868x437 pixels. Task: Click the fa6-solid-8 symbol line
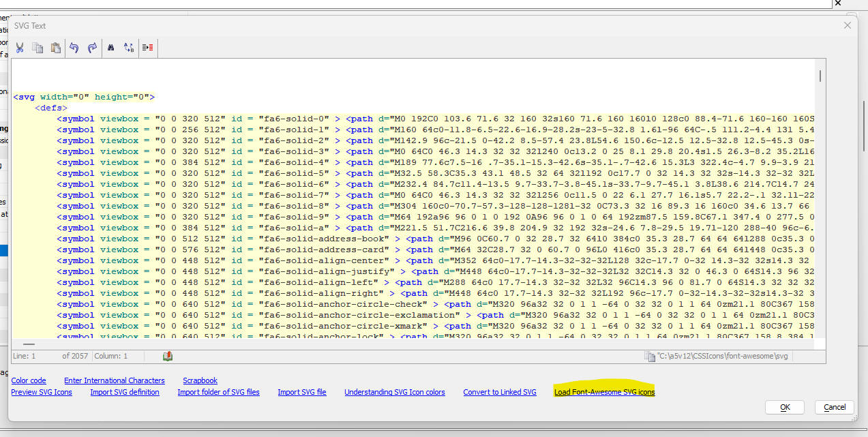436,206
